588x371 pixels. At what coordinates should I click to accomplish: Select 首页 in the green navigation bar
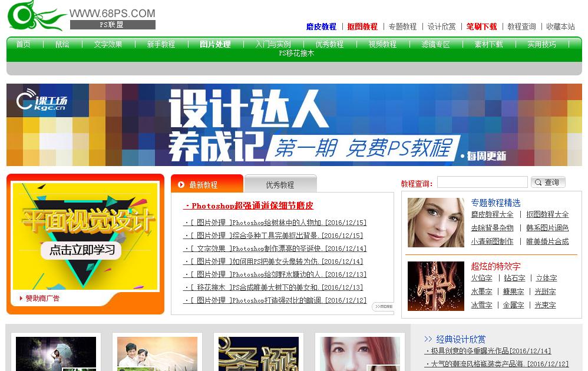[x=23, y=44]
